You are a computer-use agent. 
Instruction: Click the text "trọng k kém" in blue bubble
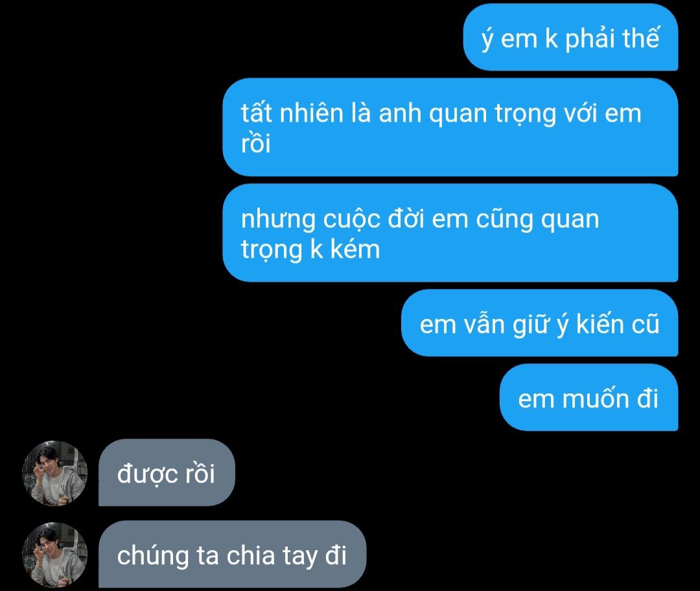[x=310, y=249]
